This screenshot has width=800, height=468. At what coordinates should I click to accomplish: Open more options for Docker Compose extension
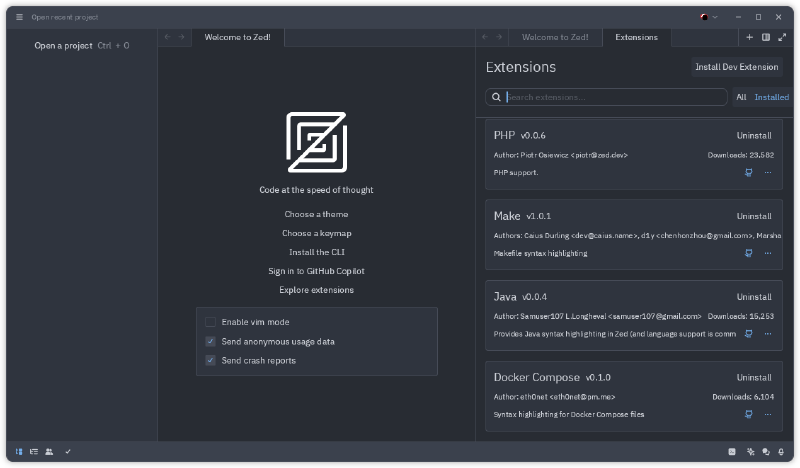768,414
